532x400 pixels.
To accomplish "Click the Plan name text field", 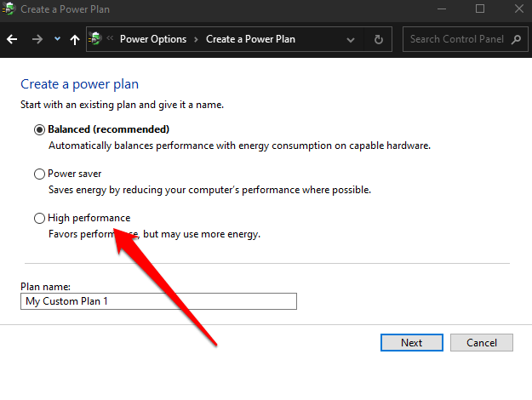I will pyautogui.click(x=158, y=301).
